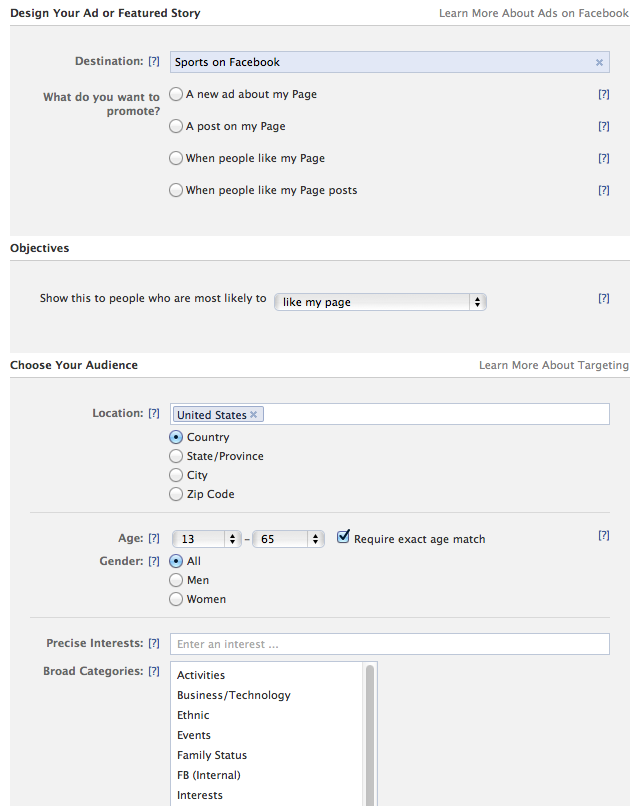Open the Destination help tooltip
Viewport: 639px width, 806px height.
[153, 61]
